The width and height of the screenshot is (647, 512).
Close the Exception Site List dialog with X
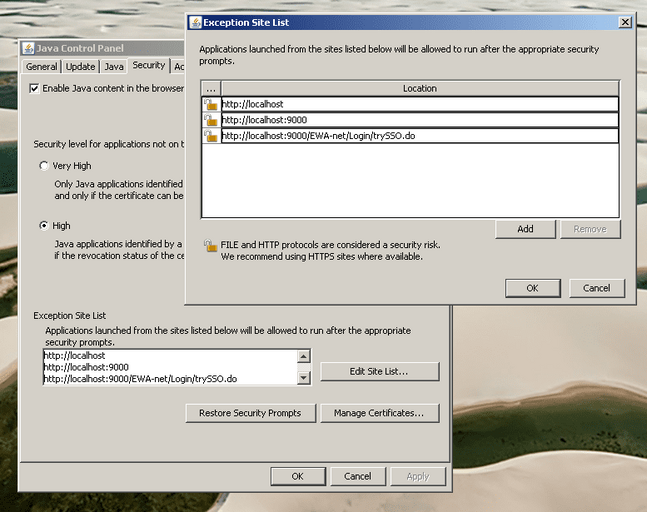tap(625, 22)
